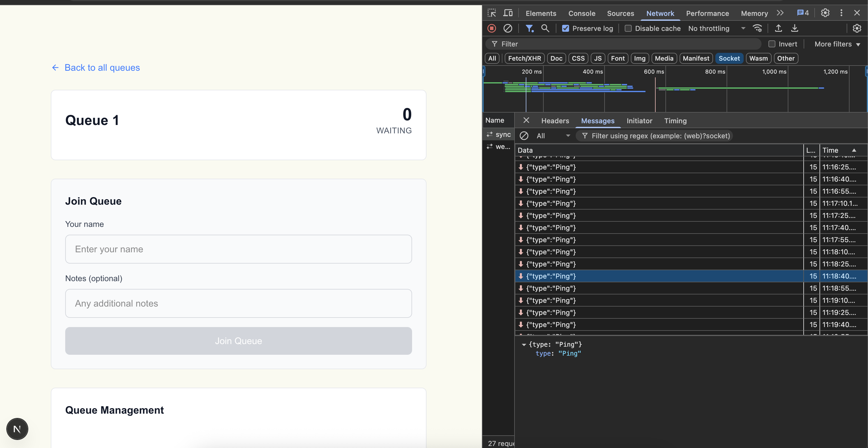
Task: Stop recording network log red button
Action: 492,28
